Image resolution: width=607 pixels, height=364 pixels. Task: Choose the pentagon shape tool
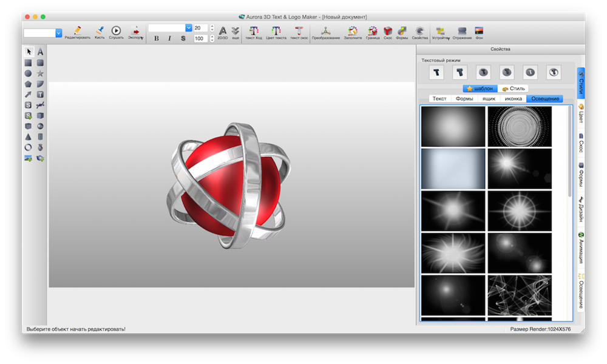[x=28, y=84]
